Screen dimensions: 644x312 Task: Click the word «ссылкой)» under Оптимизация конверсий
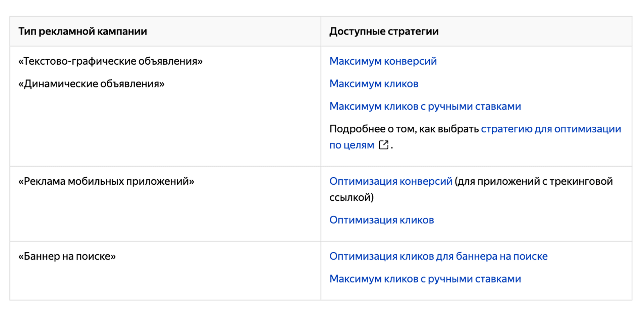[351, 197]
